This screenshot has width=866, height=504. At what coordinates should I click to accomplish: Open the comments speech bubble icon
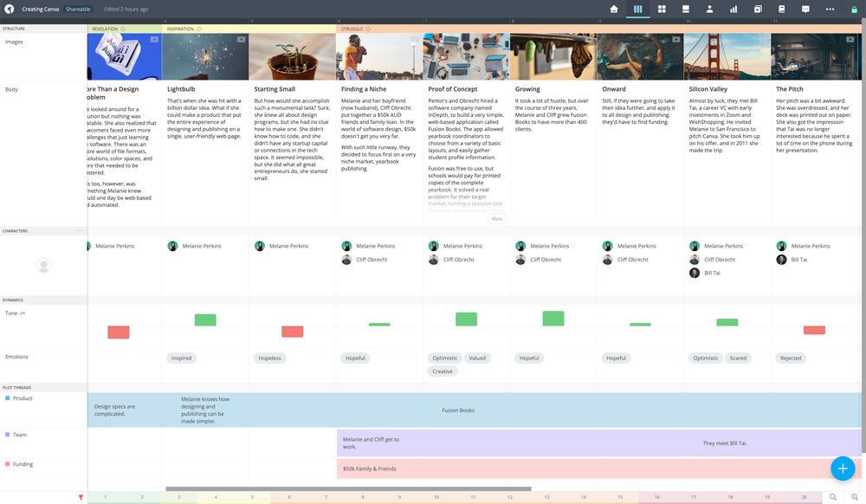click(805, 9)
